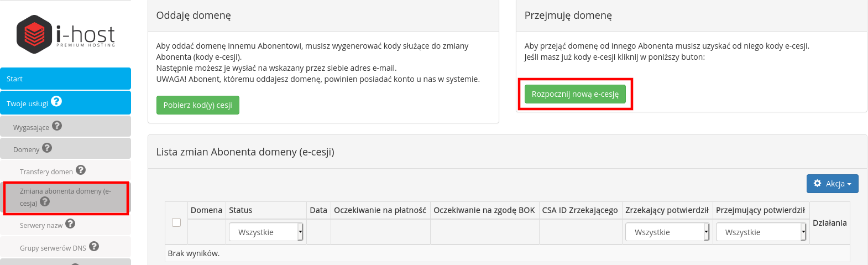This screenshot has height=265, width=868.
Task: Select Serwery nazw in the sidebar
Action: [x=41, y=225]
